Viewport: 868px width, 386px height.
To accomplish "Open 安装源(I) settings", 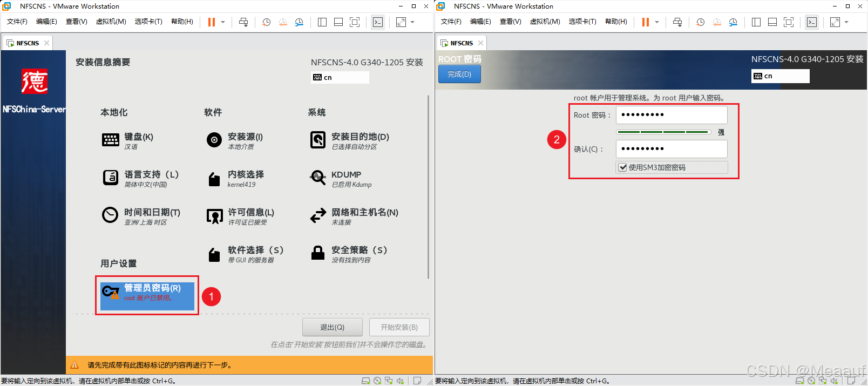I will pos(235,141).
